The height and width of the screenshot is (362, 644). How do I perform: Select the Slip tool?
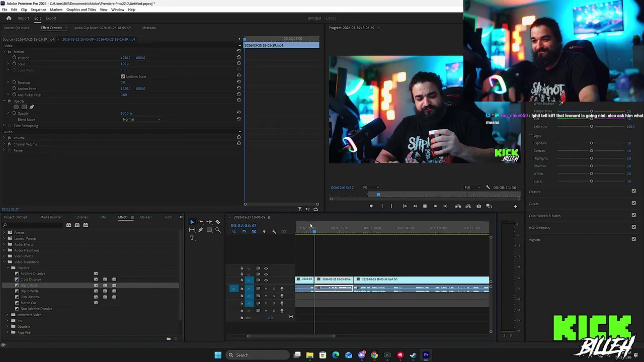click(x=192, y=230)
